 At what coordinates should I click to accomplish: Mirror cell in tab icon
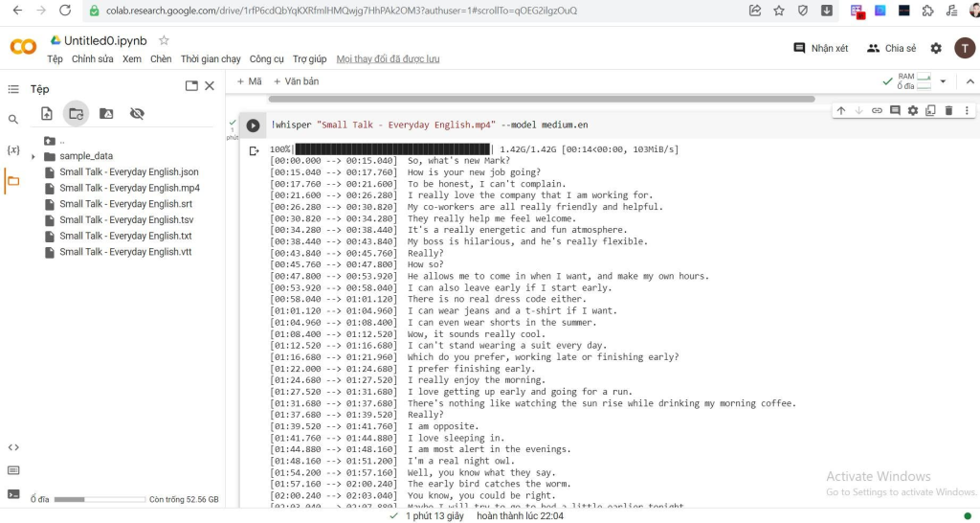[x=930, y=111]
